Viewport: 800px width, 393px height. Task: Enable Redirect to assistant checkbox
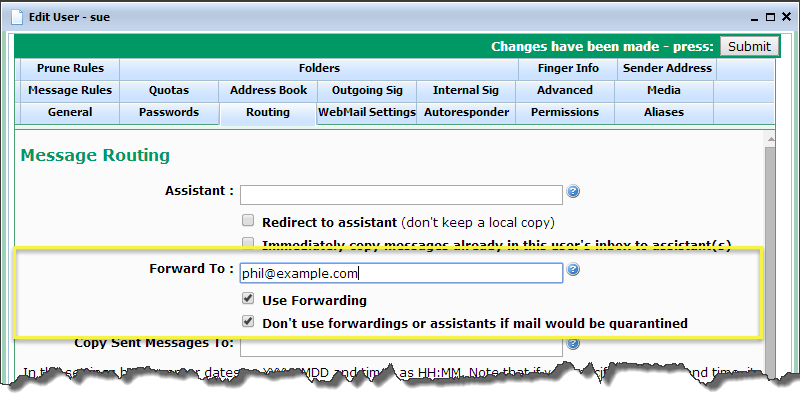click(248, 220)
